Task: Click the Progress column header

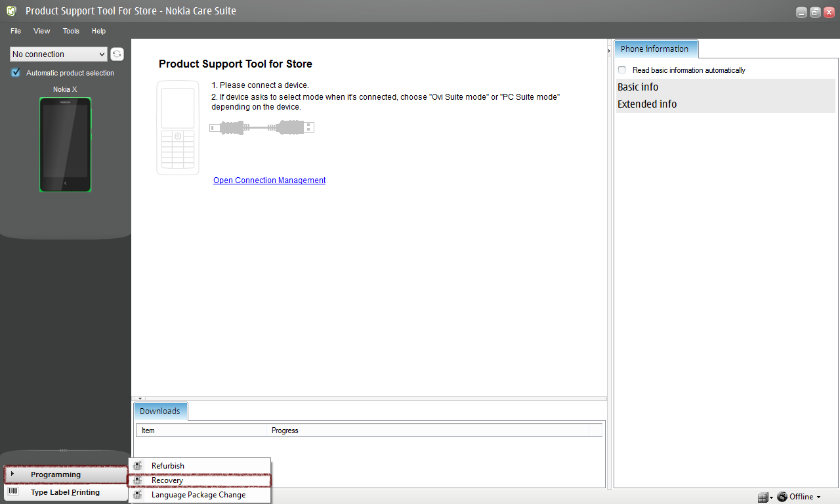Action: (x=285, y=430)
